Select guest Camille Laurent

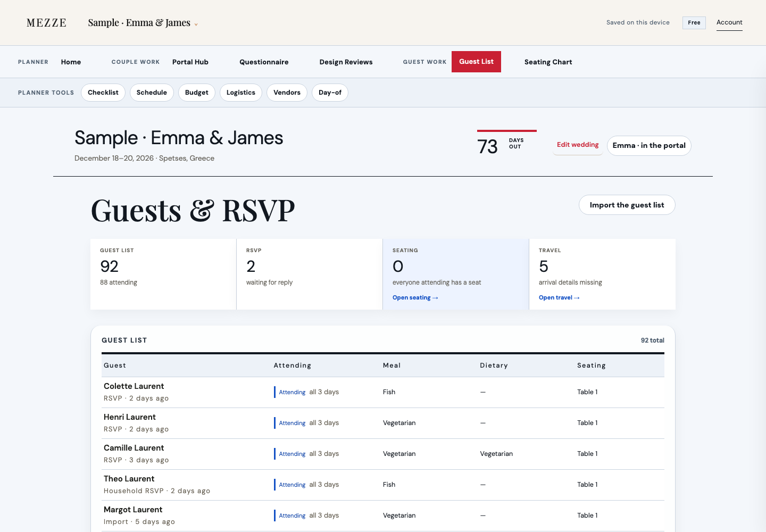(x=134, y=448)
